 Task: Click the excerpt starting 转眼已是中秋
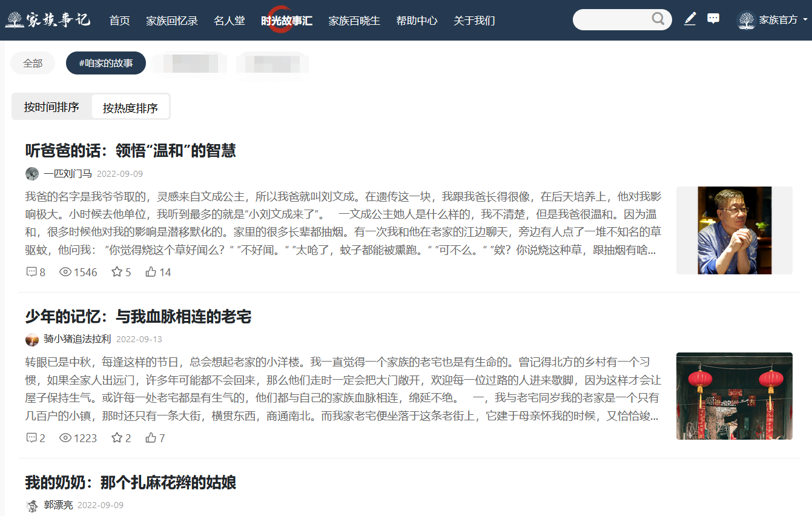pos(343,389)
